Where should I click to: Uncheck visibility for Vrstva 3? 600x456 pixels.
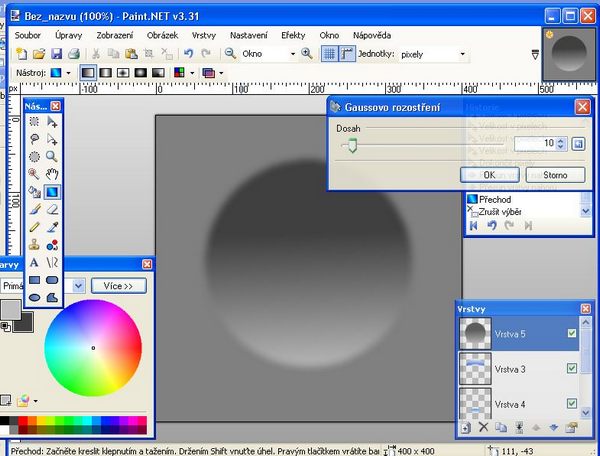(x=572, y=369)
